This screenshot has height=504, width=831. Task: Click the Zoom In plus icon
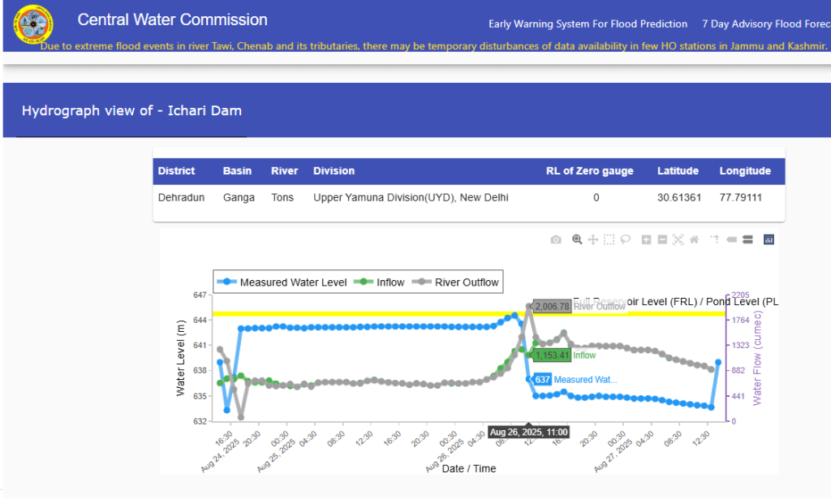(x=647, y=239)
